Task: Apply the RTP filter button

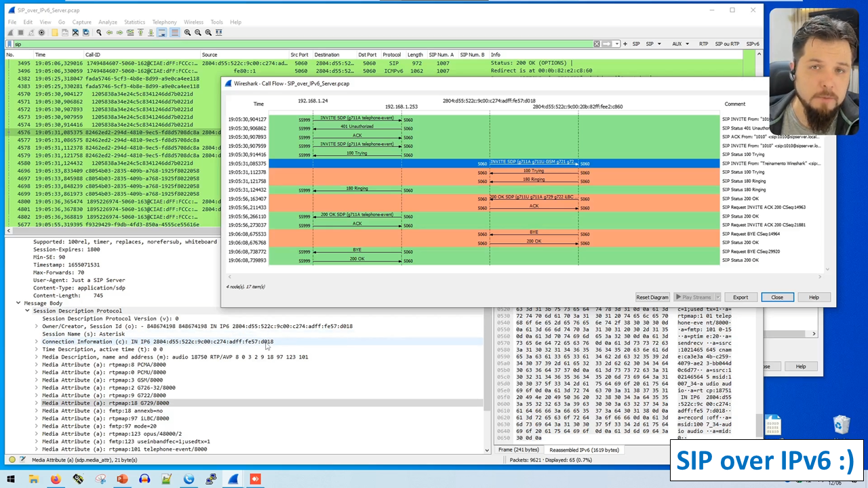Action: pyautogui.click(x=703, y=44)
